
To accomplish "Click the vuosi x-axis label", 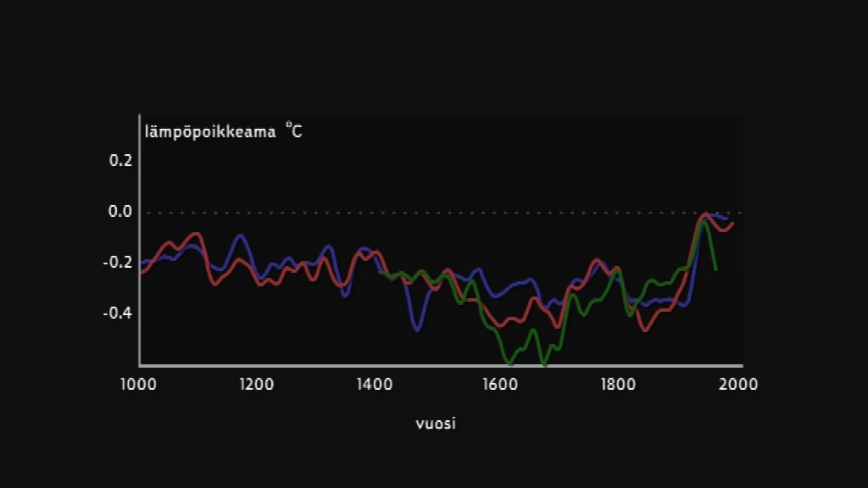I will click(x=436, y=424).
